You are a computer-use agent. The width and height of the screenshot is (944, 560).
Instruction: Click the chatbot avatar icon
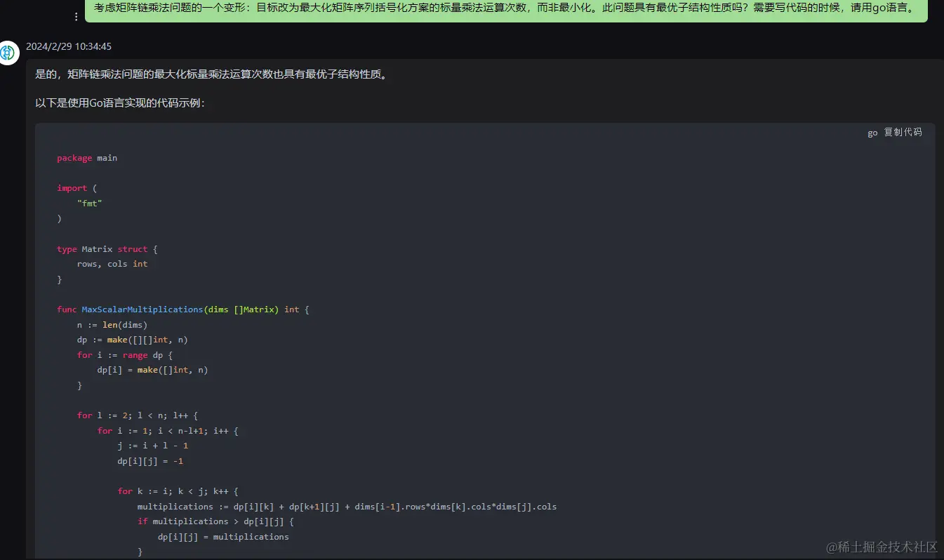point(9,53)
